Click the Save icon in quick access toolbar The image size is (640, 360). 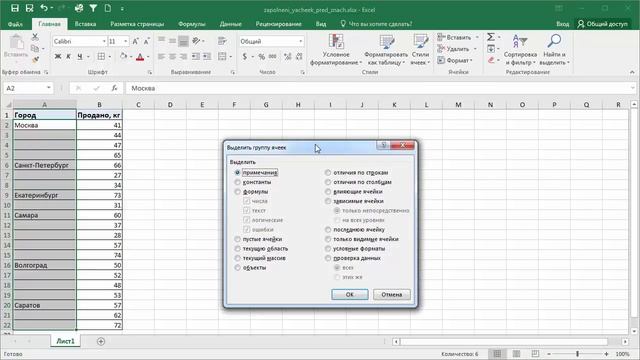pyautogui.click(x=15, y=8)
